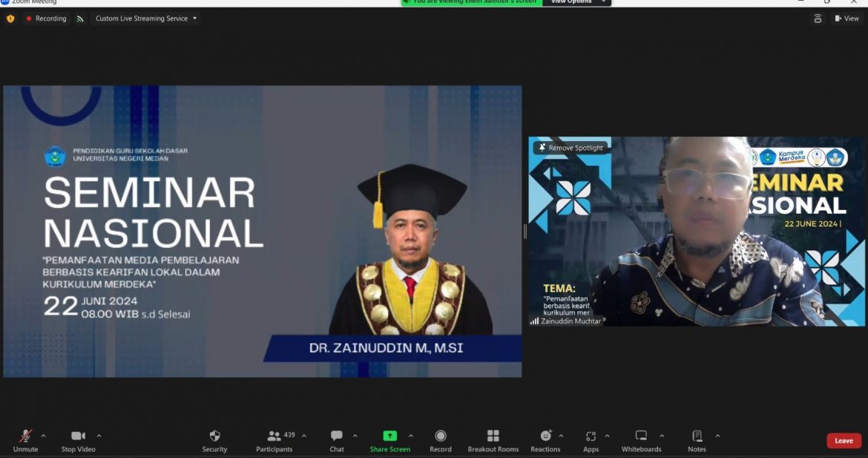Select Zainuddin Muchtar's video tile
Screen dimensions: 868x458
click(x=697, y=232)
